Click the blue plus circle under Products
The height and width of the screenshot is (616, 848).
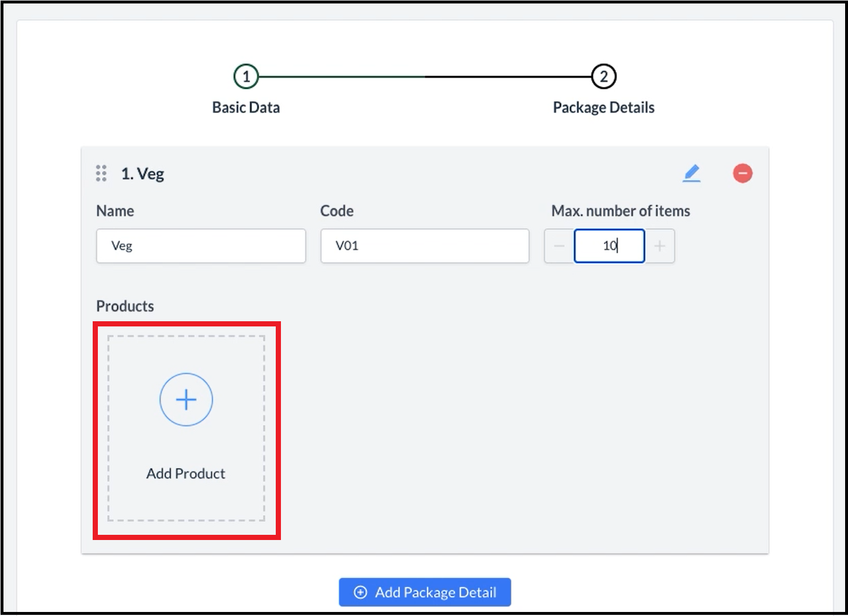[186, 400]
